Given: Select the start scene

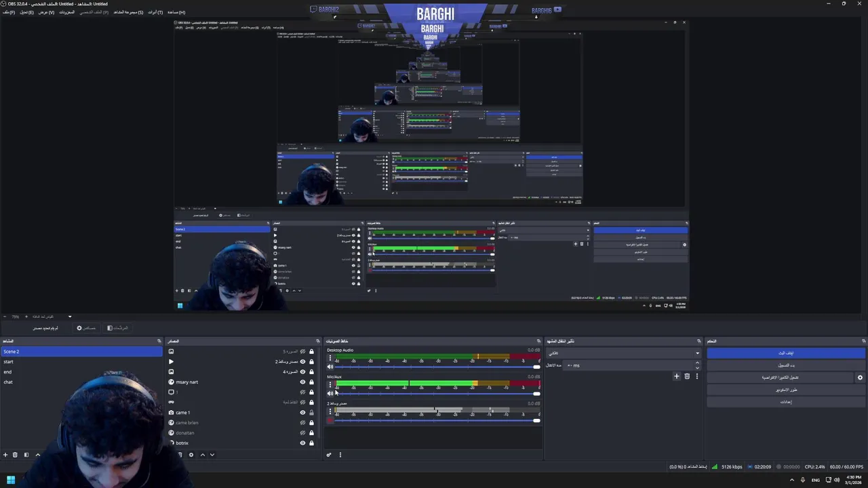Looking at the screenshot, I should tap(81, 362).
